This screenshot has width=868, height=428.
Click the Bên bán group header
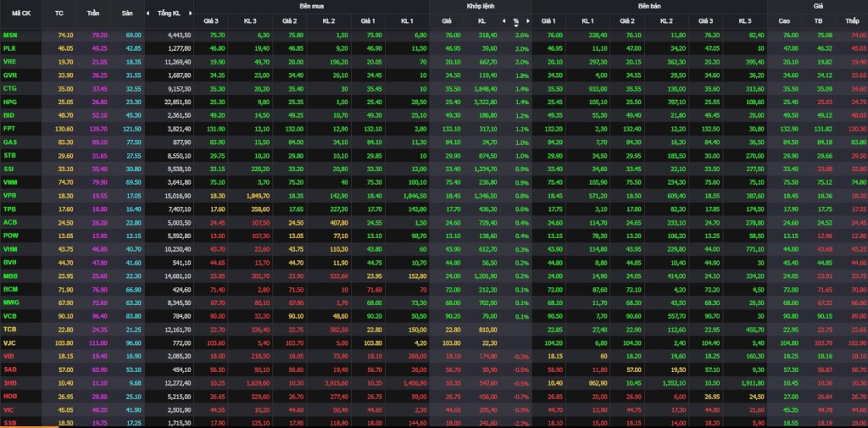[649, 6]
